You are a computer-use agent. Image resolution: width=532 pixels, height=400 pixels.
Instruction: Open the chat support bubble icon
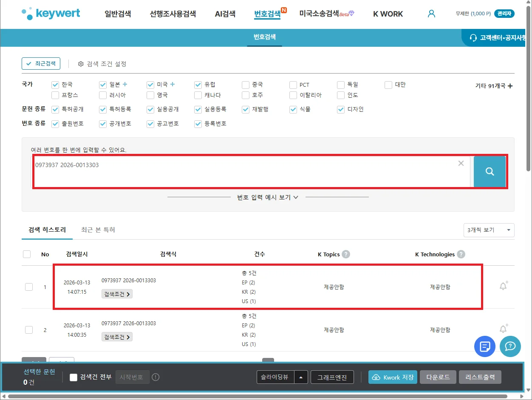click(x=510, y=346)
